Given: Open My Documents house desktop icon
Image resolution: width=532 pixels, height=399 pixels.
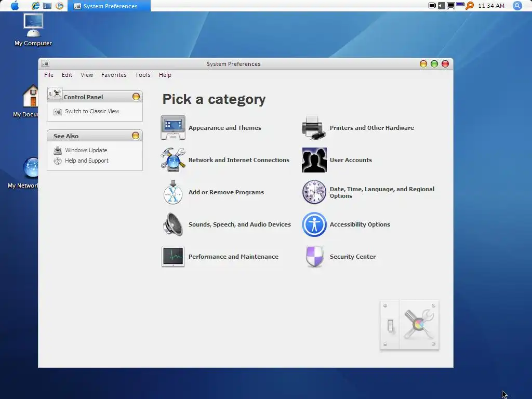Looking at the screenshot, I should pyautogui.click(x=30, y=96).
